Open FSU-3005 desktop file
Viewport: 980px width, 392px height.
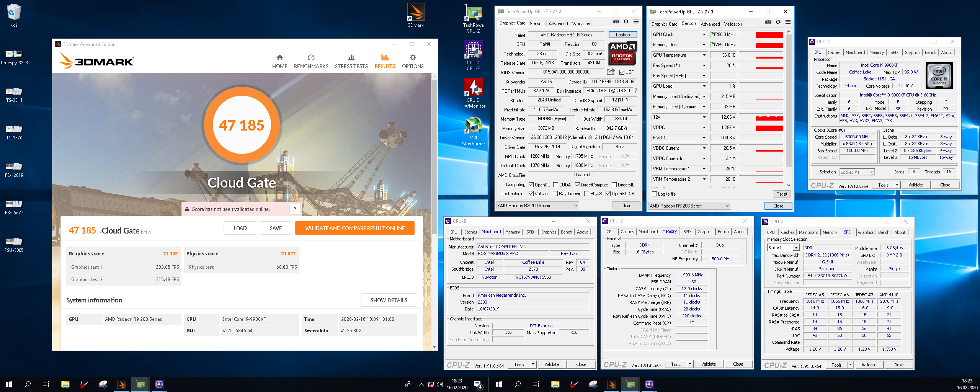coord(14,245)
